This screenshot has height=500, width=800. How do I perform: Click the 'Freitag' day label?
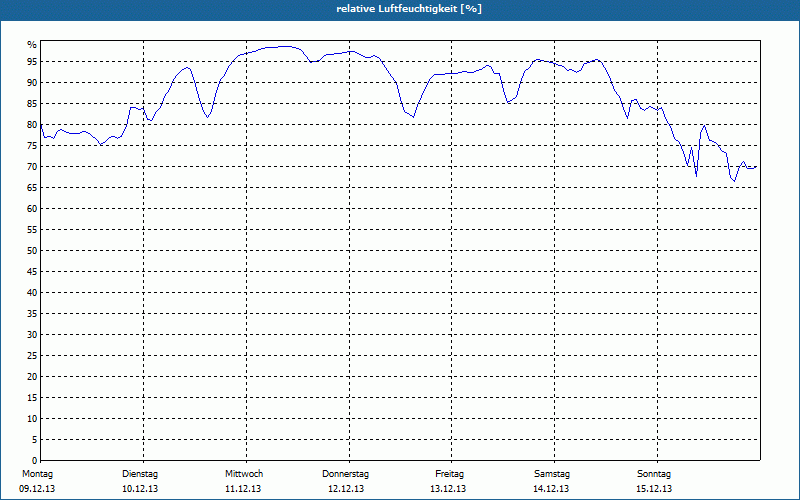point(449,474)
